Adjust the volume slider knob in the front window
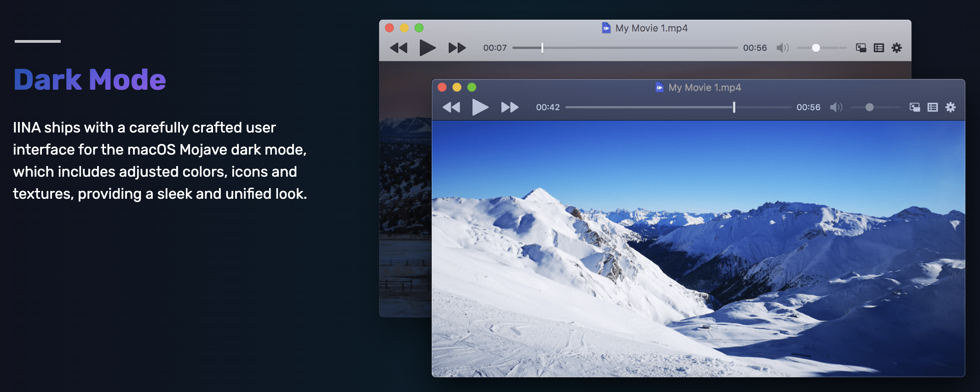Screen dimensions: 980x392 (x=870, y=107)
